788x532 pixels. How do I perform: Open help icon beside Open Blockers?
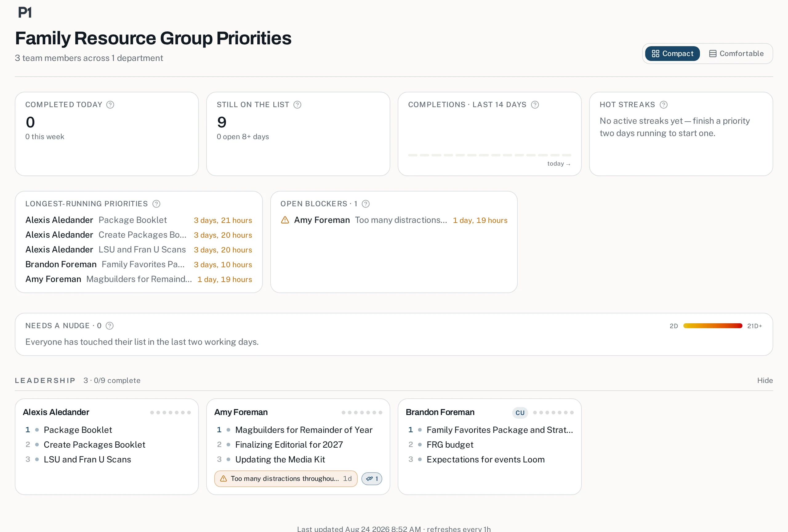[x=365, y=204]
